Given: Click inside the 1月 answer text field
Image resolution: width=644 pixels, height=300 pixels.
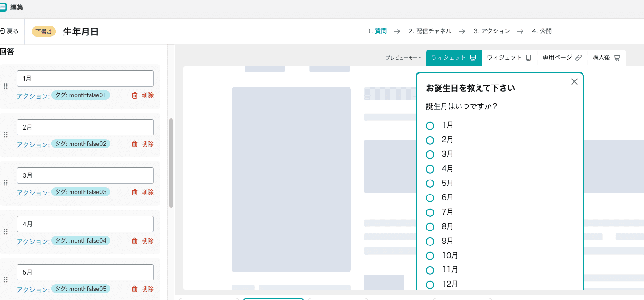Looking at the screenshot, I should pos(85,78).
